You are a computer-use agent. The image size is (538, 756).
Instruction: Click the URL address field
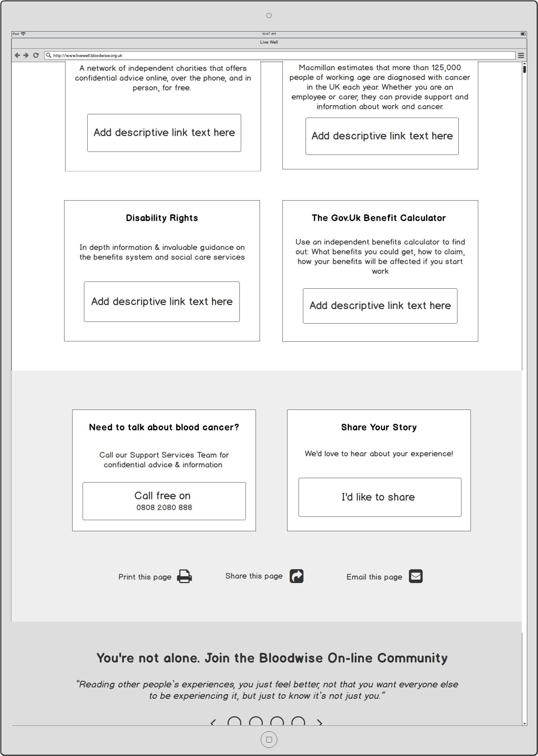[x=280, y=55]
